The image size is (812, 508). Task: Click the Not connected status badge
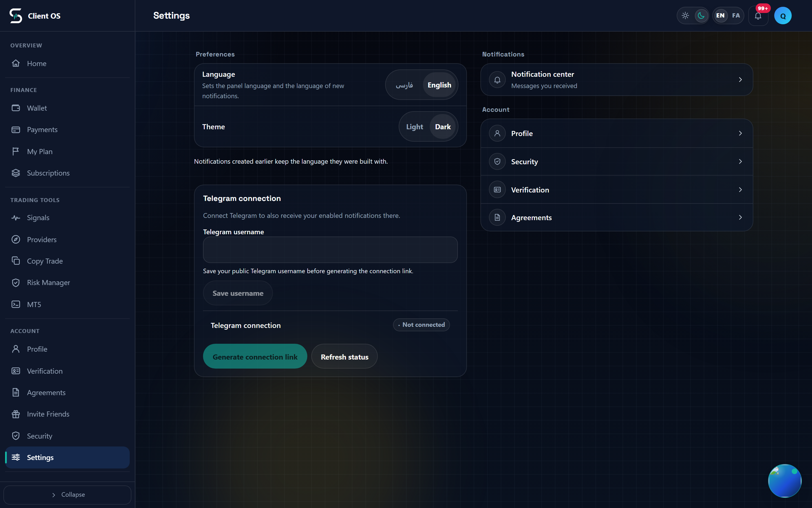[x=422, y=325]
